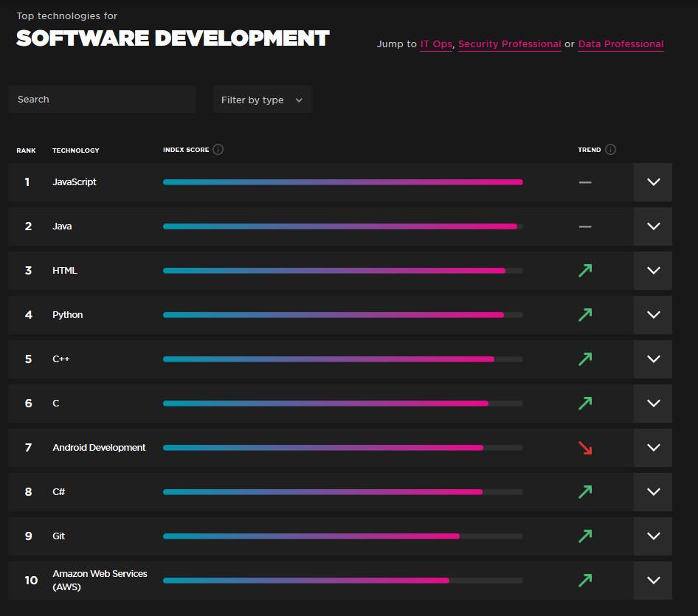Click the green trend arrow in rank 6 row
698x616 pixels.
tap(585, 404)
